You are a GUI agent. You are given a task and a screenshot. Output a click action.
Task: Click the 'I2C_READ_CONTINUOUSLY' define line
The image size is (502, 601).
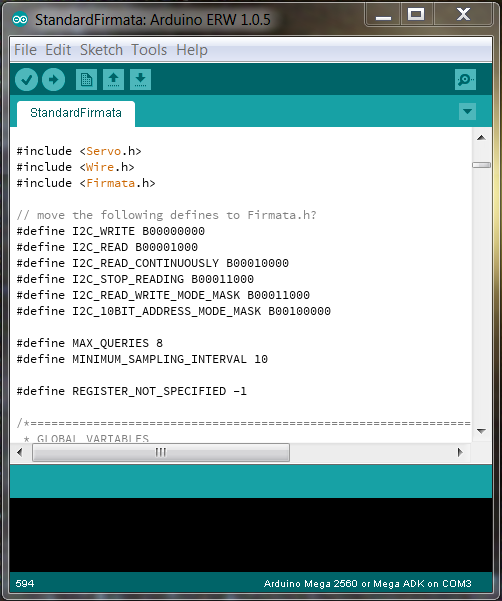(x=153, y=263)
